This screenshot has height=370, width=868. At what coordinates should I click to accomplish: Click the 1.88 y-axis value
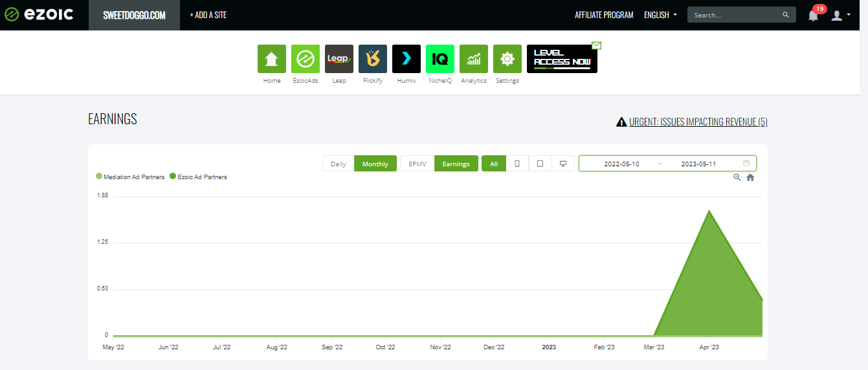102,195
